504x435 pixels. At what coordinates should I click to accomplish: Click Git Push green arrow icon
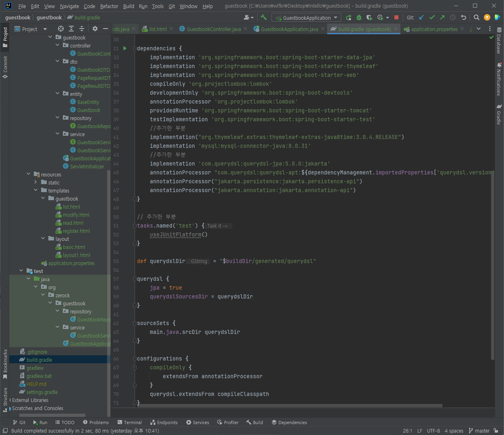tap(442, 17)
